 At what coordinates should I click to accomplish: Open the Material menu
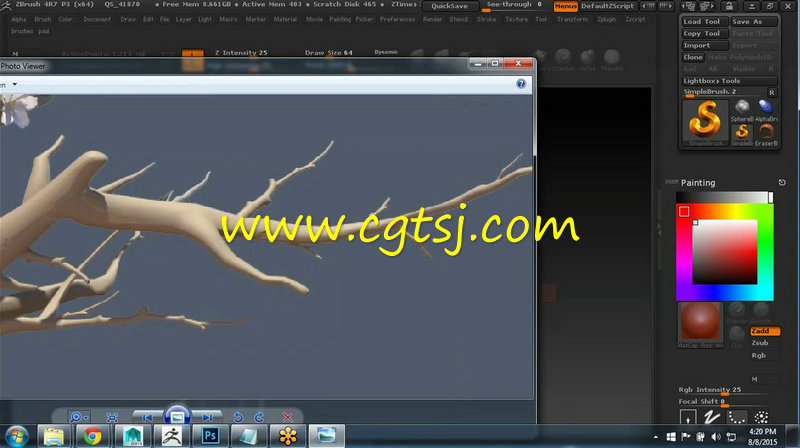(x=285, y=19)
